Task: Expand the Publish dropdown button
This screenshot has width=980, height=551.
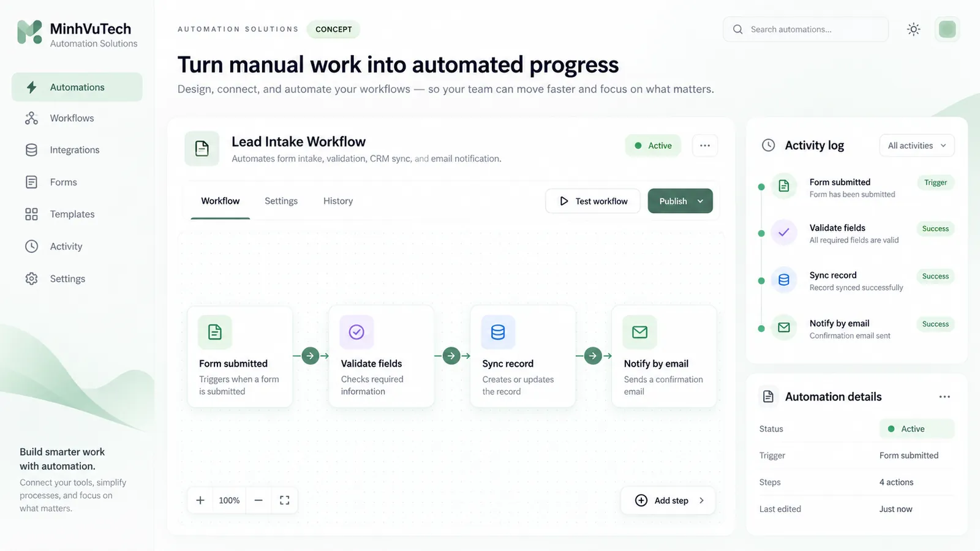Action: [680, 201]
